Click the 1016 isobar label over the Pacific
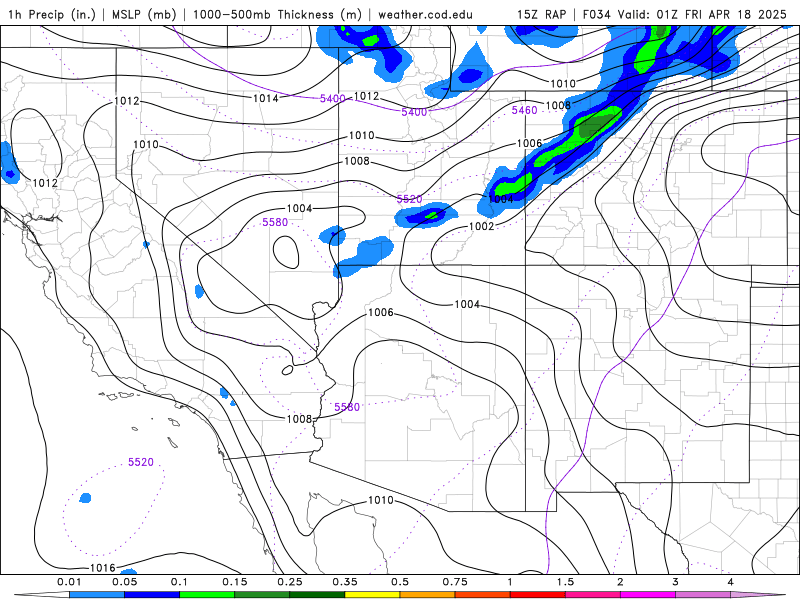800x600 pixels. [x=103, y=568]
